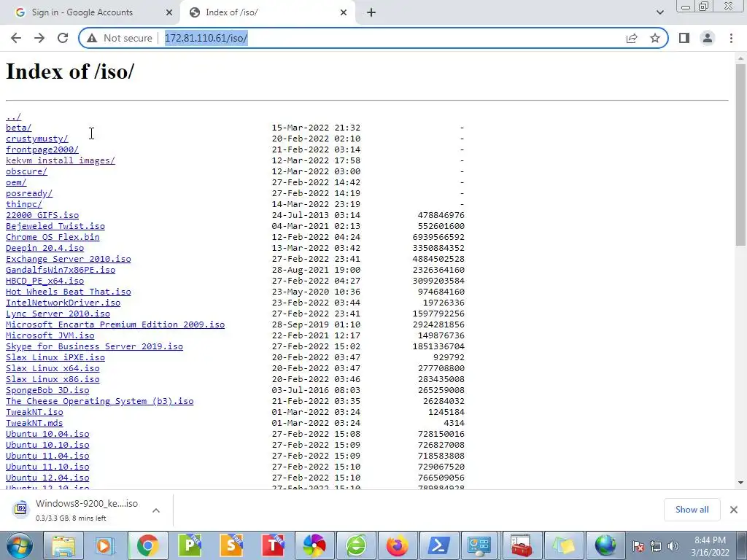
Task: Open Firefox from the taskbar
Action: (398, 545)
